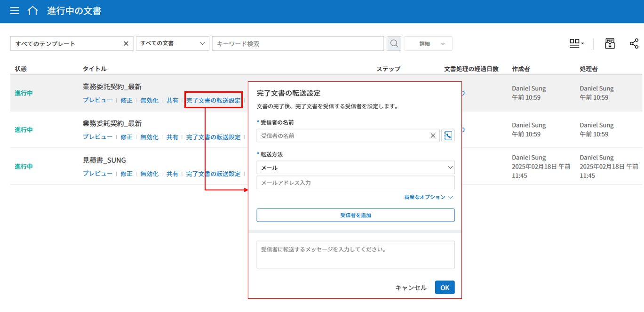Go to home via house icon
The image size is (644, 312).
32,11
